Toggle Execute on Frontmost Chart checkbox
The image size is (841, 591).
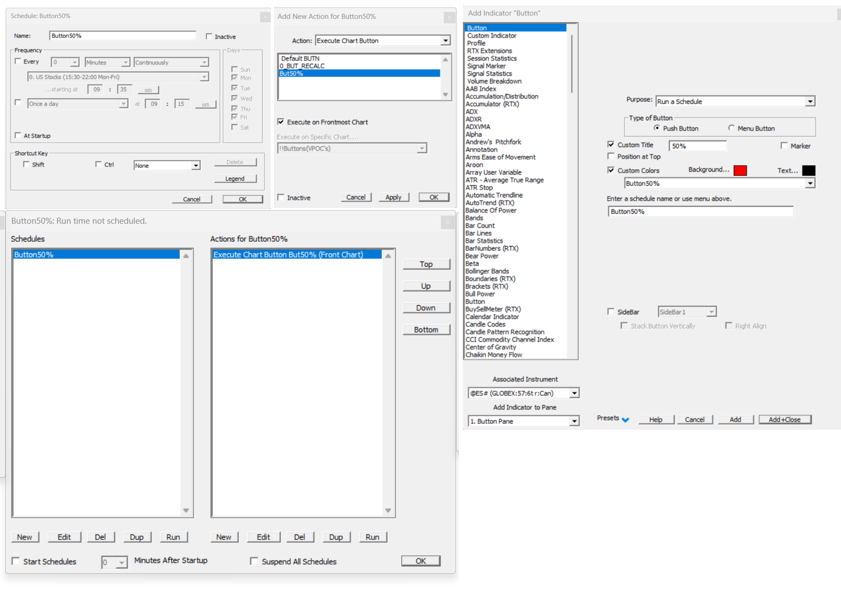[x=281, y=122]
